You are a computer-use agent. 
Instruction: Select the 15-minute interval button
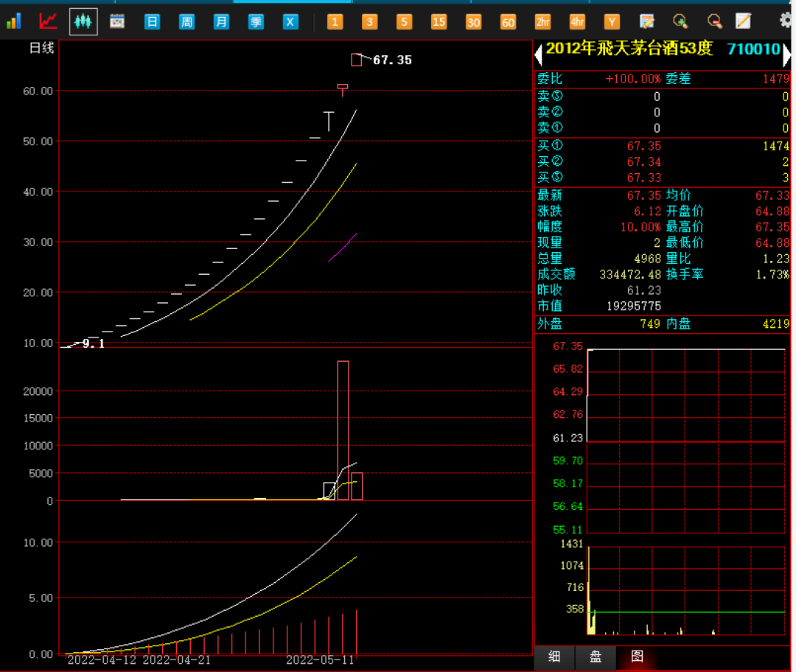(x=439, y=22)
